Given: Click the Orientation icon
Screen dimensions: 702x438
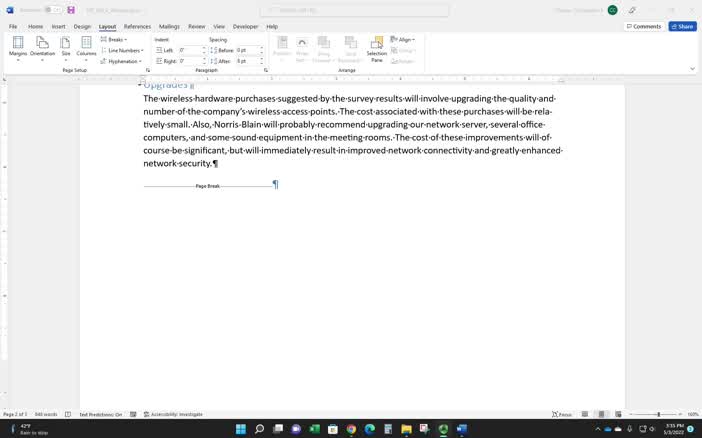Looking at the screenshot, I should [42, 47].
